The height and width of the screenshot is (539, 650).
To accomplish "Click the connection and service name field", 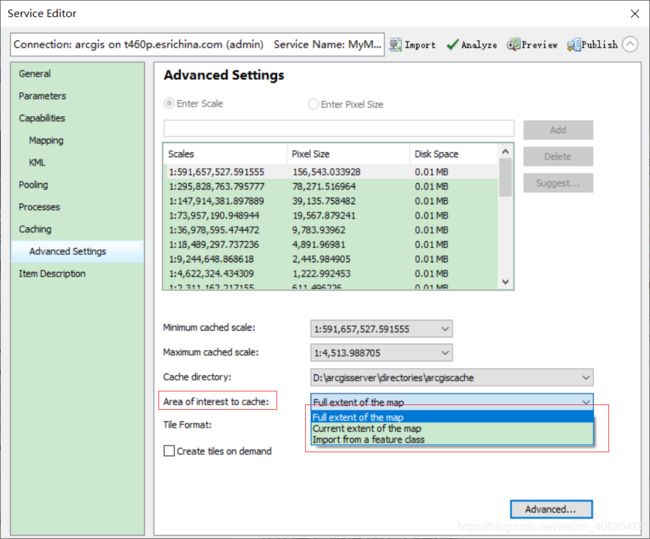I will coord(197,44).
